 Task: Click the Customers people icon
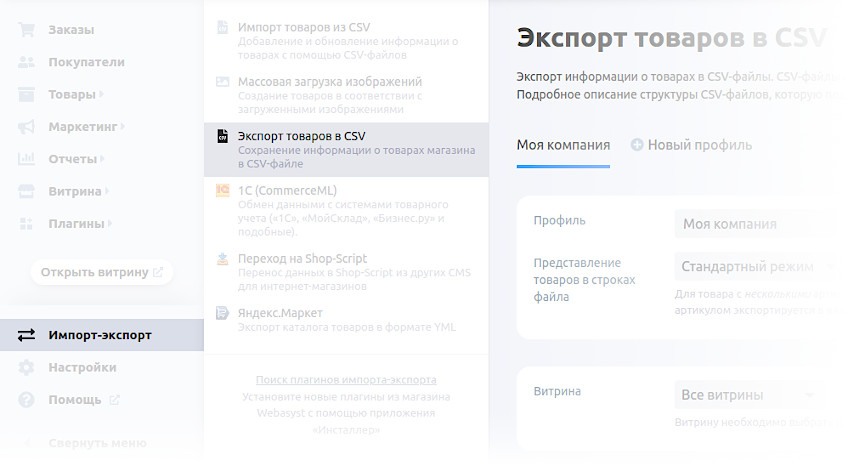tap(27, 62)
